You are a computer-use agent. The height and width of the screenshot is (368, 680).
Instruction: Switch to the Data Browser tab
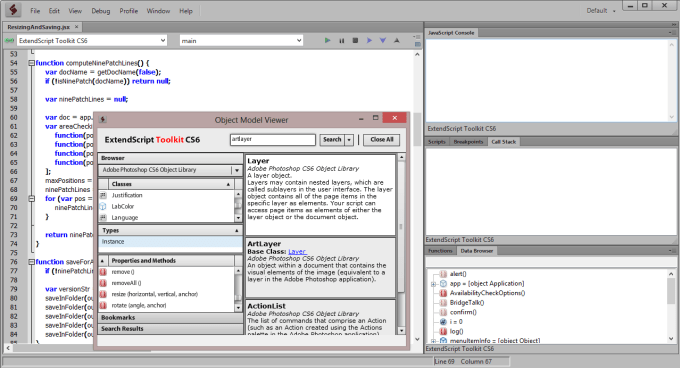(x=477, y=251)
